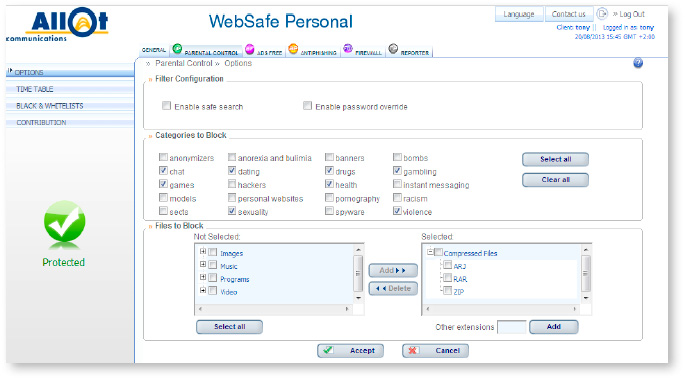Click the orange Antiphishing tab icon

pos(293,49)
